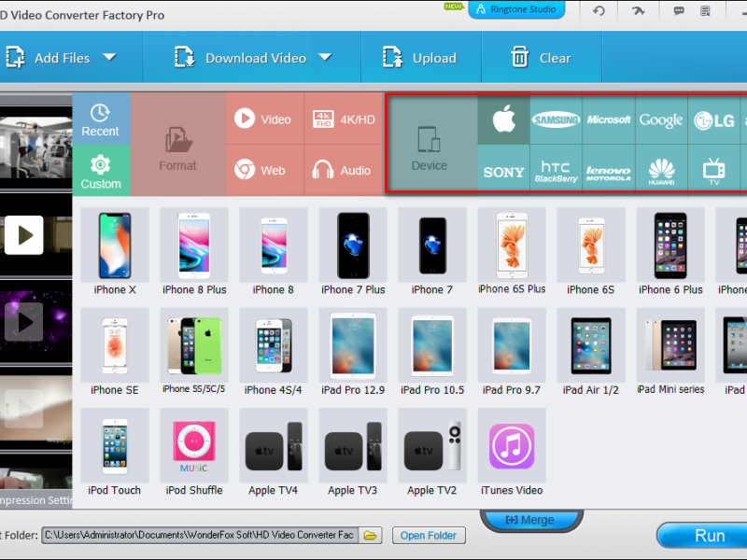Screen dimensions: 747x560
Task: Click the curved arrow icon beside undo
Action: point(638,10)
